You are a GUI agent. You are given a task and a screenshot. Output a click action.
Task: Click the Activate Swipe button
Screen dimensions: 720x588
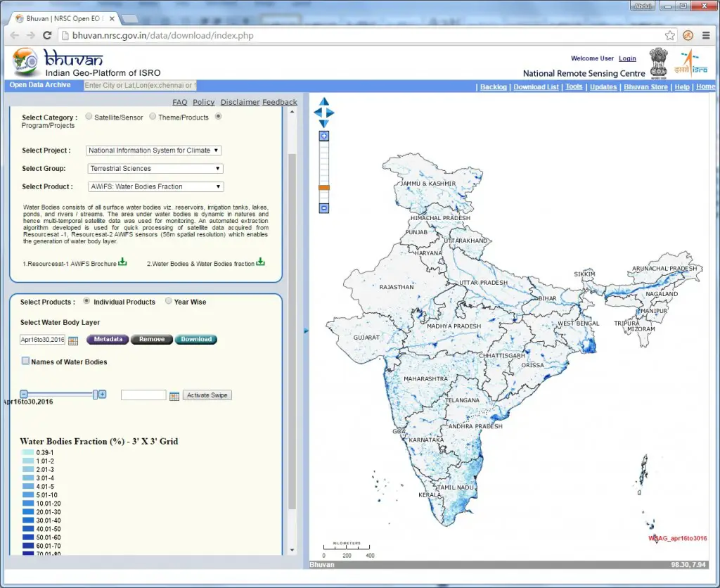tap(207, 395)
